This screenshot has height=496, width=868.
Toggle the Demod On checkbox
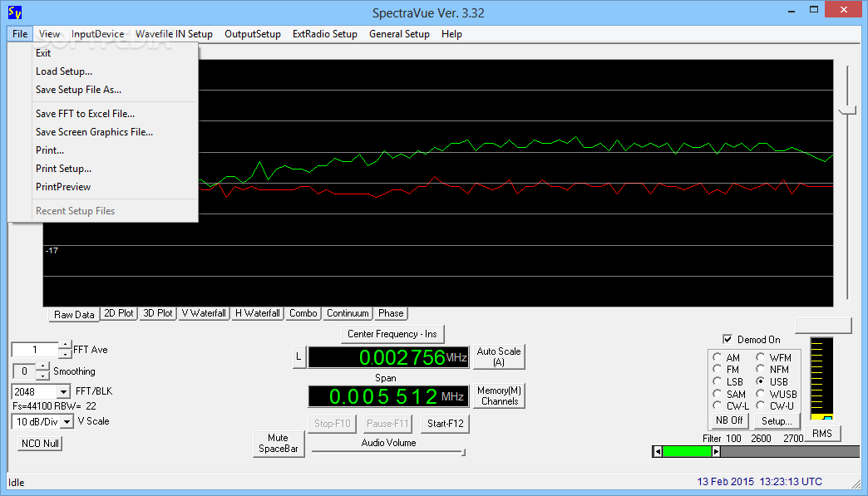(727, 339)
